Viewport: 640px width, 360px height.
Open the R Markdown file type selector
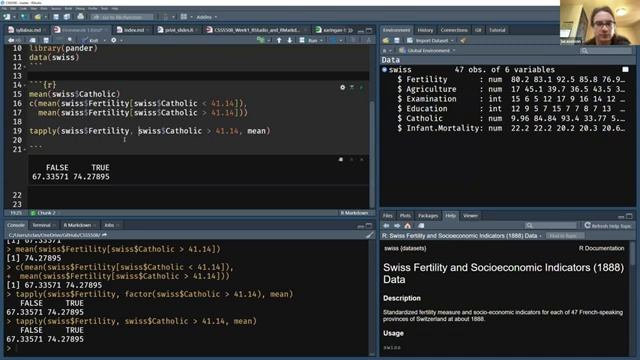click(x=354, y=213)
